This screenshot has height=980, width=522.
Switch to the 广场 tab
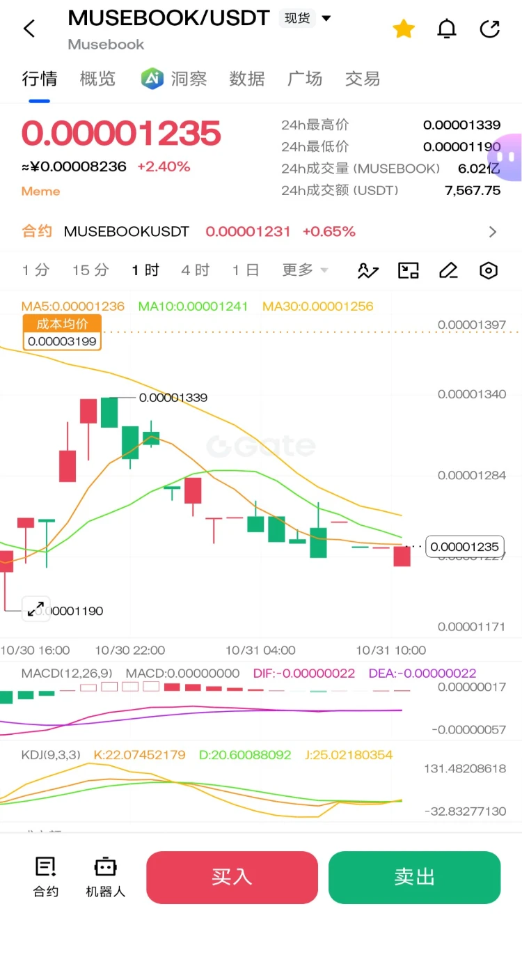305,79
